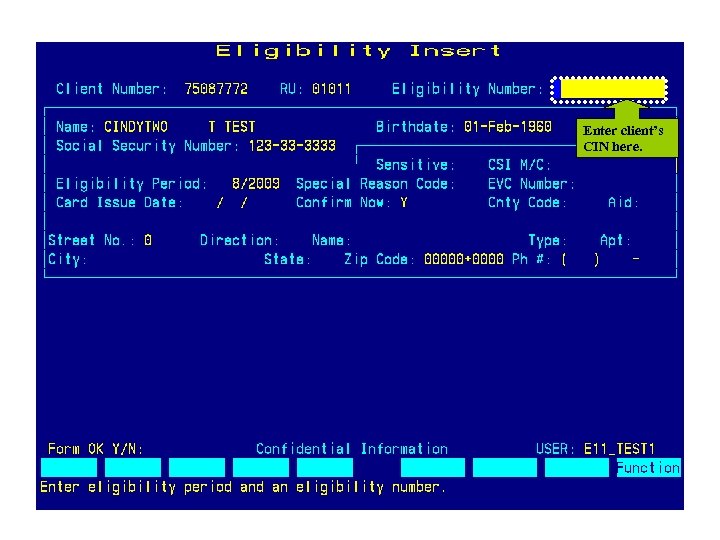Click the Confirm Now value Y
The height and width of the screenshot is (540, 720).
(404, 202)
